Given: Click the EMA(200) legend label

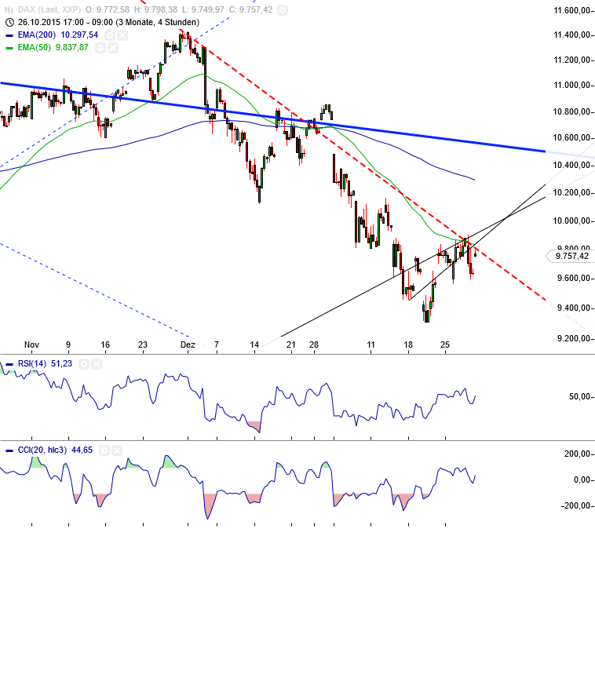Looking at the screenshot, I should (x=37, y=35).
